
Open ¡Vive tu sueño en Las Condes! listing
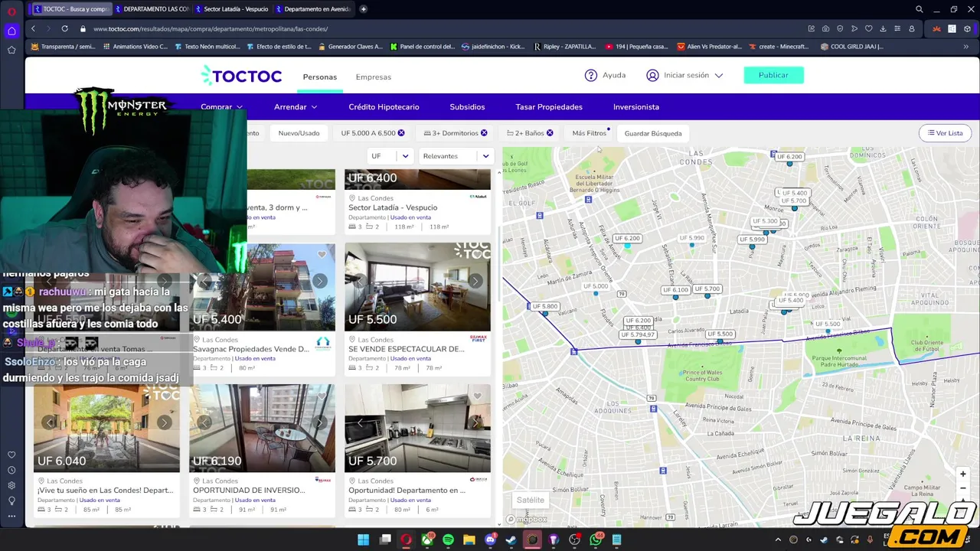pyautogui.click(x=106, y=491)
